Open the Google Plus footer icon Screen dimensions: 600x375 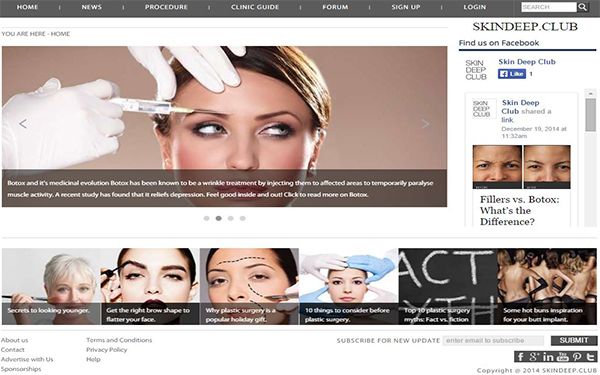click(534, 357)
